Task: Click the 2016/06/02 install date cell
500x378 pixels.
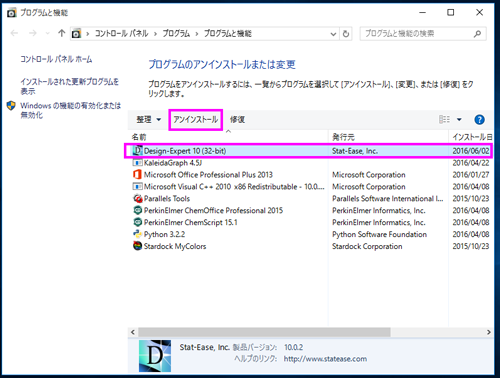Action: click(x=471, y=151)
